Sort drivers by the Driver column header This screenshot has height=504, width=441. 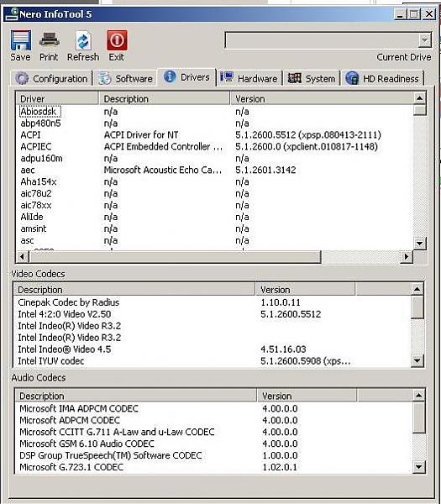(57, 98)
